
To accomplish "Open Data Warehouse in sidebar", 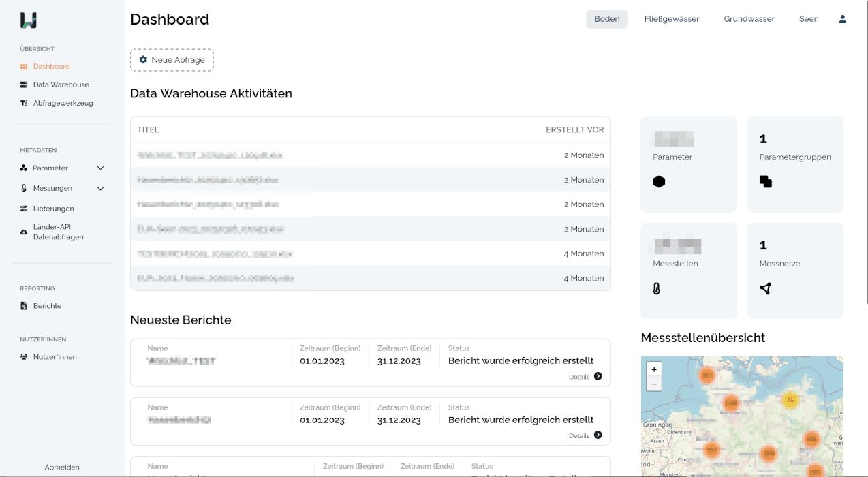I will [x=61, y=84].
